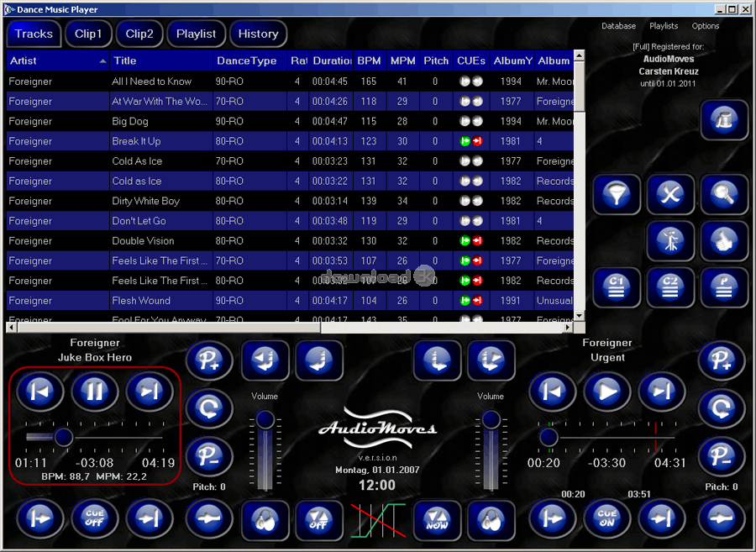Viewport: 756px width, 552px height.
Task: Click the top hat icon button
Action: click(724, 120)
